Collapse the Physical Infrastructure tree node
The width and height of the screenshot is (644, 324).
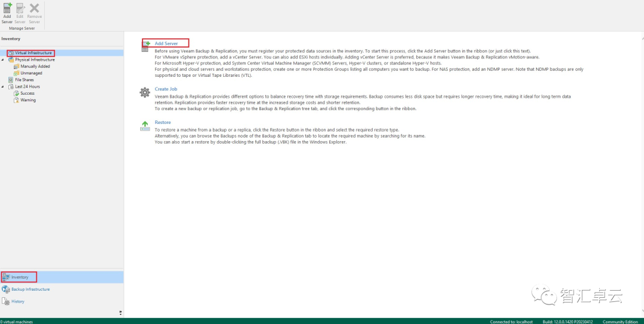tap(3, 60)
